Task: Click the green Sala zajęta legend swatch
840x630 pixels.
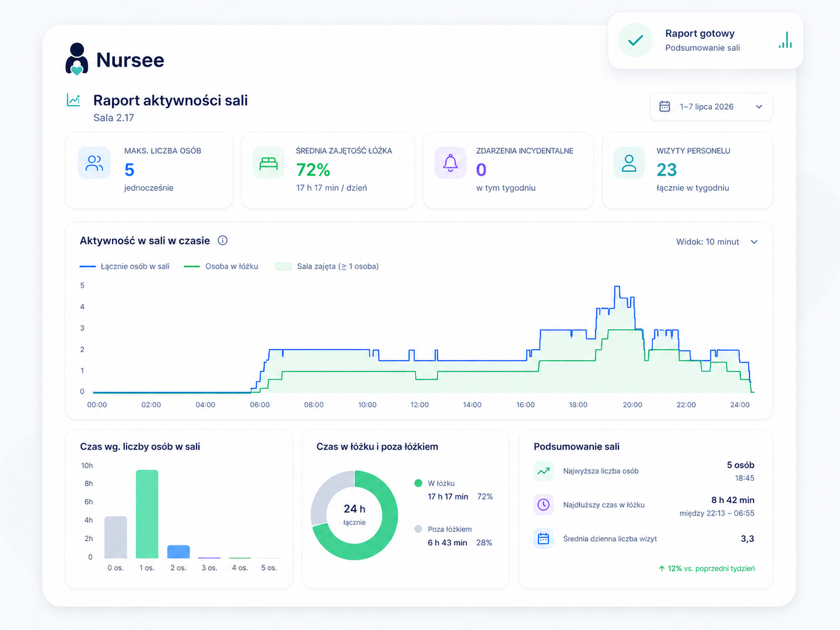Action: pos(284,266)
